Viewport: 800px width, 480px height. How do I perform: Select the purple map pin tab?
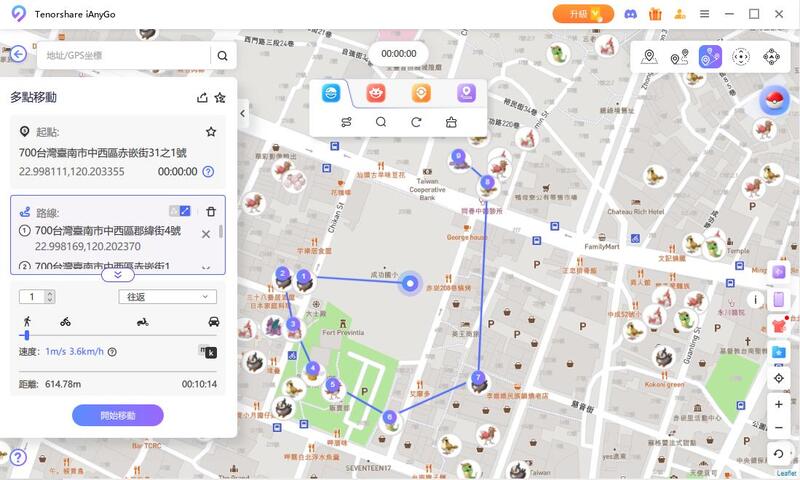(466, 93)
